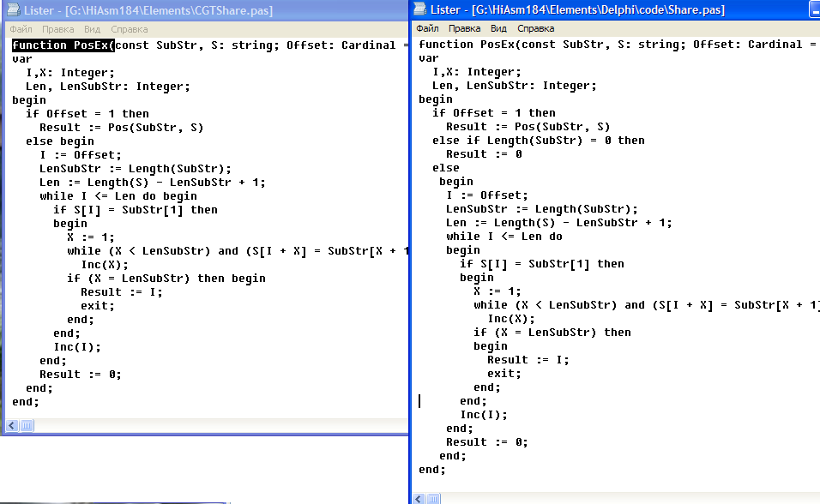Open Файл menu in CGTShare.pas window
The height and width of the screenshot is (504, 820).
pyautogui.click(x=21, y=29)
